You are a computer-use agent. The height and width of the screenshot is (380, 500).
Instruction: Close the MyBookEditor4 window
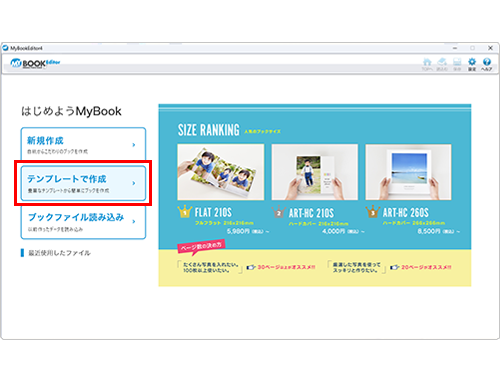point(490,48)
